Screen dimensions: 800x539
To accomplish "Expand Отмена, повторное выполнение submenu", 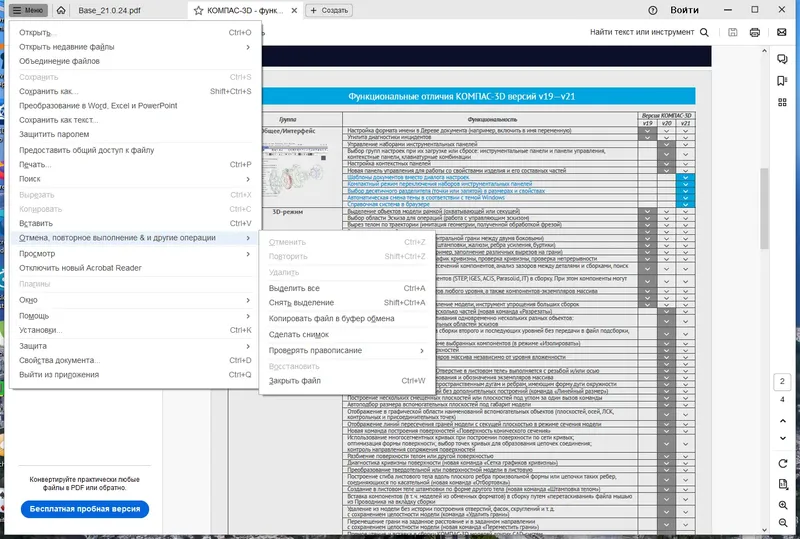I will (x=135, y=238).
